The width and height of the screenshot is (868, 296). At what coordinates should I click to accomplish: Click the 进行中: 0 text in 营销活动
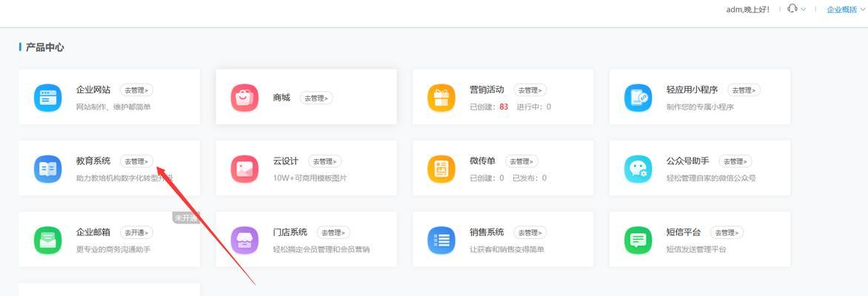pyautogui.click(x=534, y=107)
